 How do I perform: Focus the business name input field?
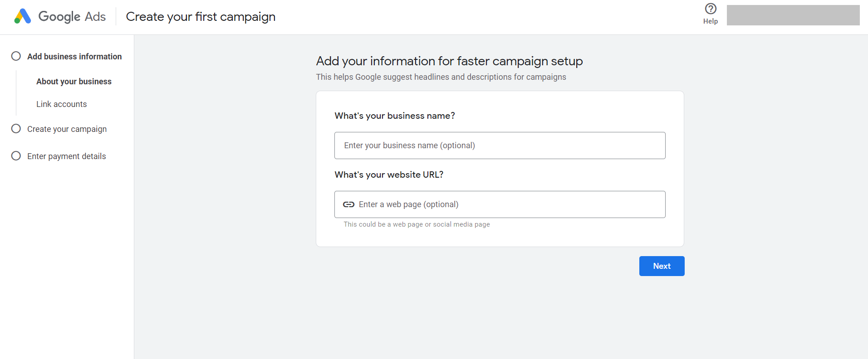(500, 146)
